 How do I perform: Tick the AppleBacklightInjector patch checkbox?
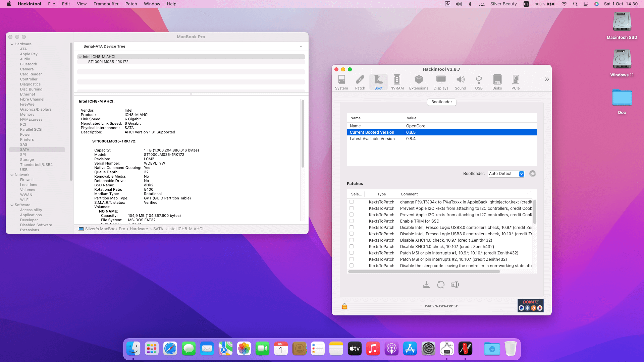pos(352,202)
